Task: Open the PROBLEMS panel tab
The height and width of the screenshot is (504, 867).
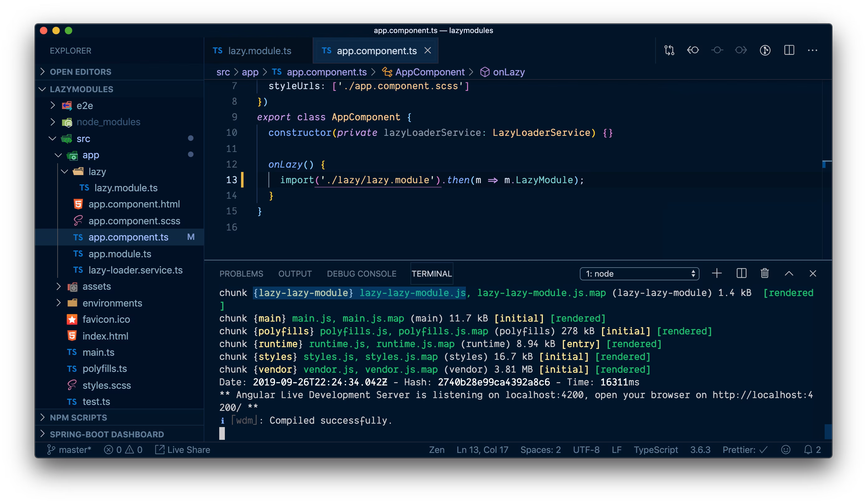Action: pos(241,273)
